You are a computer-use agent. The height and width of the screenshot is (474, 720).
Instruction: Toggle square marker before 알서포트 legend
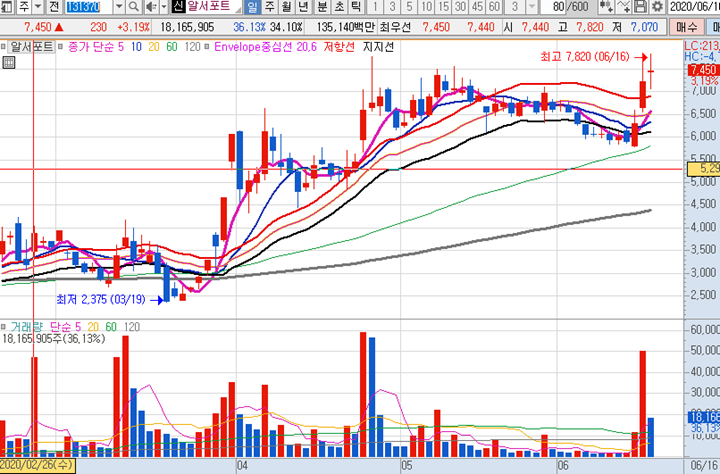coord(3,47)
